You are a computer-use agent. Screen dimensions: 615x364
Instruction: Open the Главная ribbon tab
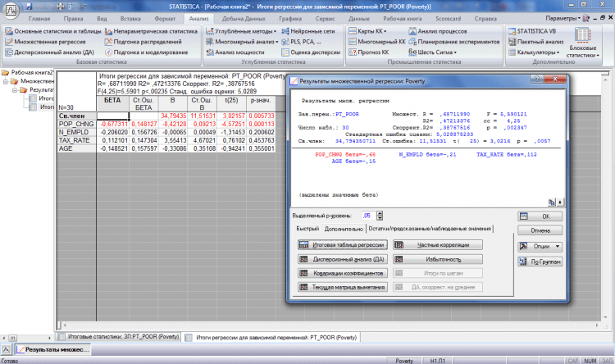tap(39, 18)
